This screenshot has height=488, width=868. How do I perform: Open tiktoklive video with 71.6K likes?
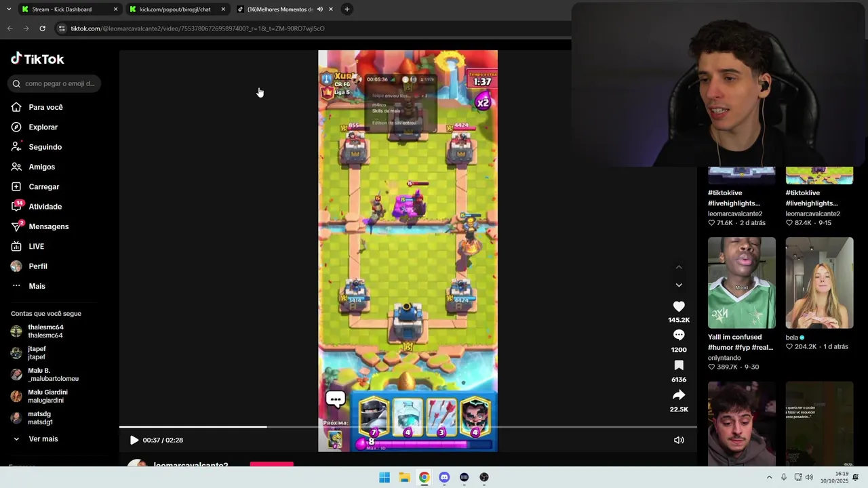(x=742, y=176)
